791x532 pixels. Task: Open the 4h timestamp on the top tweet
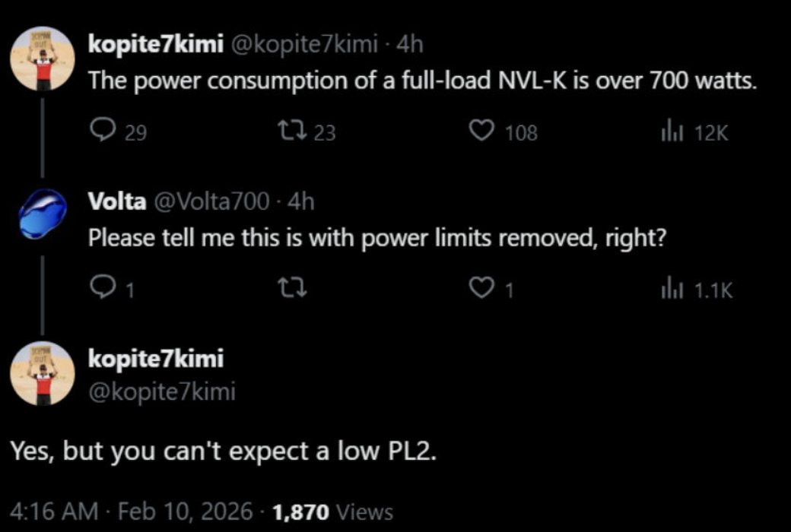tap(410, 45)
